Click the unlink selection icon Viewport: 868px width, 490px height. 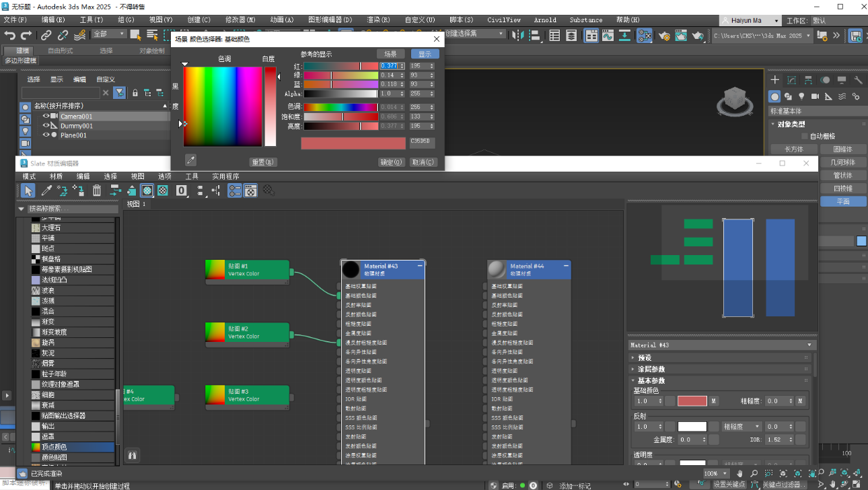click(x=63, y=35)
